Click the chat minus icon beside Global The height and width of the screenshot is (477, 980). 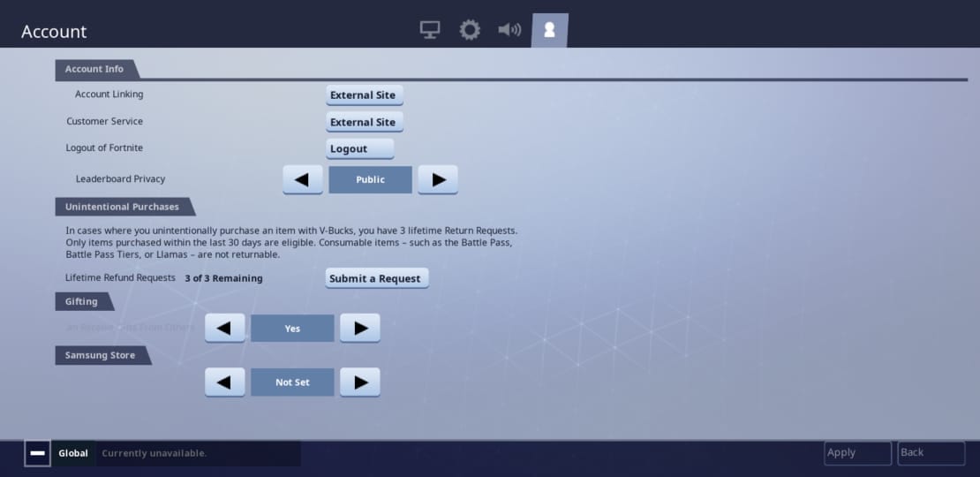coord(37,453)
